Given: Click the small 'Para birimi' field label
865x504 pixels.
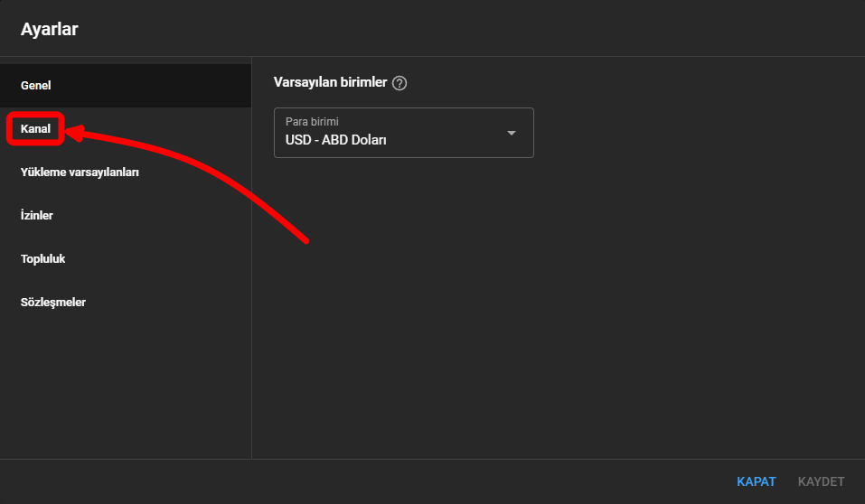Looking at the screenshot, I should [312, 121].
